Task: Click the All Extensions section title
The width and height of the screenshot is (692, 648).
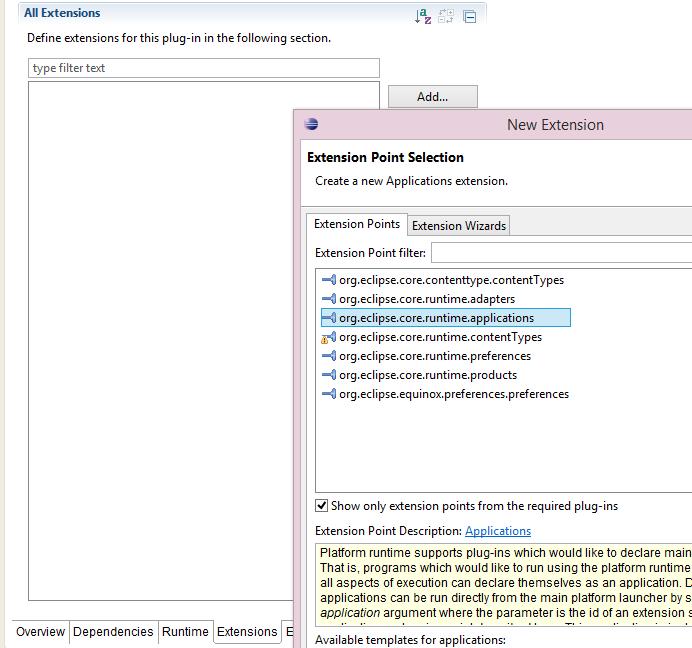Action: pos(62,13)
